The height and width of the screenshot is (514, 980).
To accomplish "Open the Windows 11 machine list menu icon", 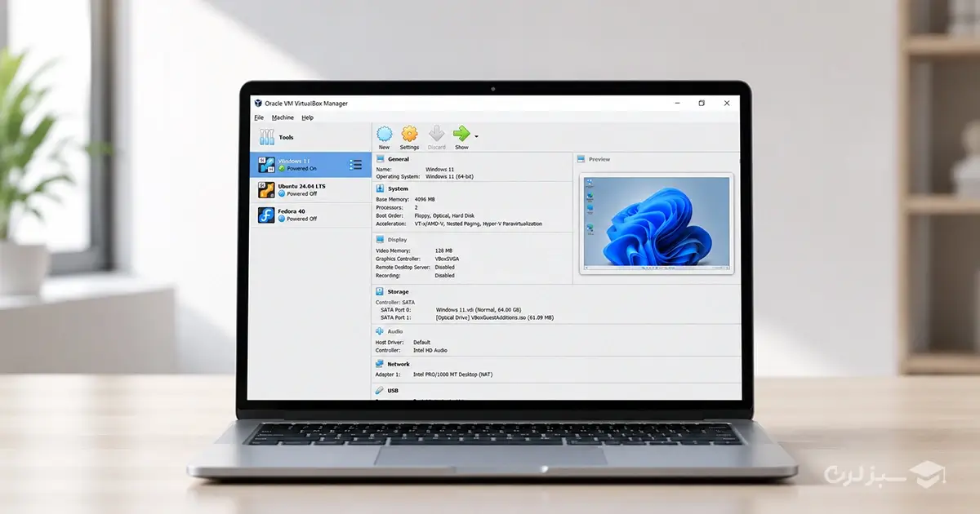I will click(355, 165).
